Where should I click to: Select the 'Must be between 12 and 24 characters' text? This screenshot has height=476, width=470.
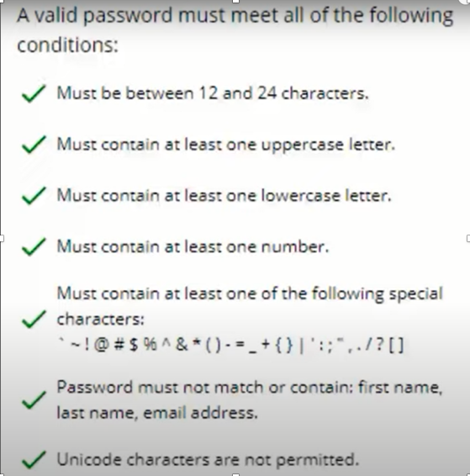click(213, 93)
